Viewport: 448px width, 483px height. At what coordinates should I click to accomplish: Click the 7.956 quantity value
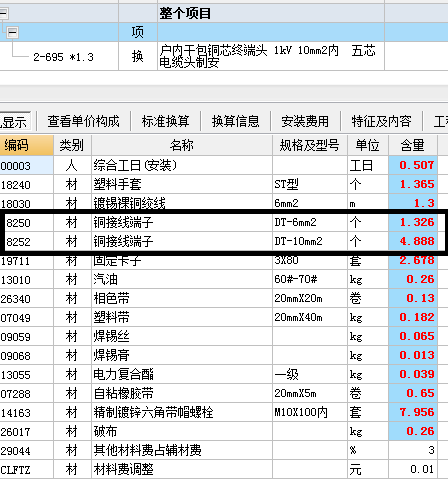point(413,412)
